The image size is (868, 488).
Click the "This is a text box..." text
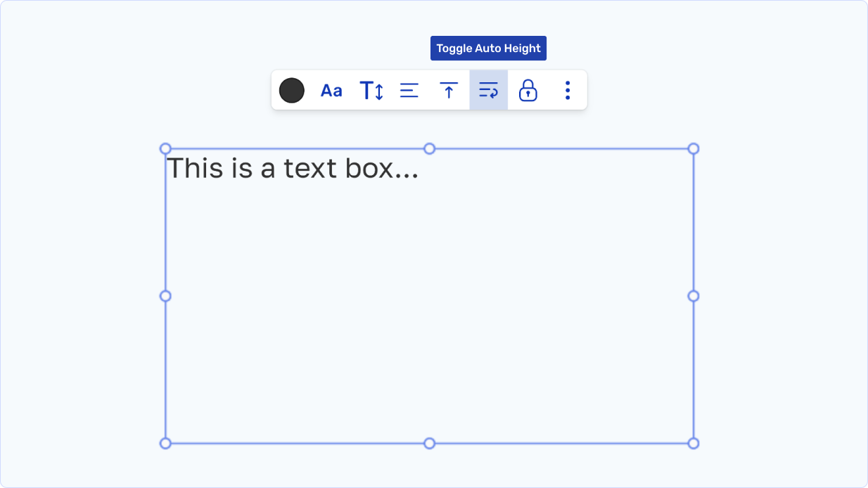pyautogui.click(x=292, y=169)
